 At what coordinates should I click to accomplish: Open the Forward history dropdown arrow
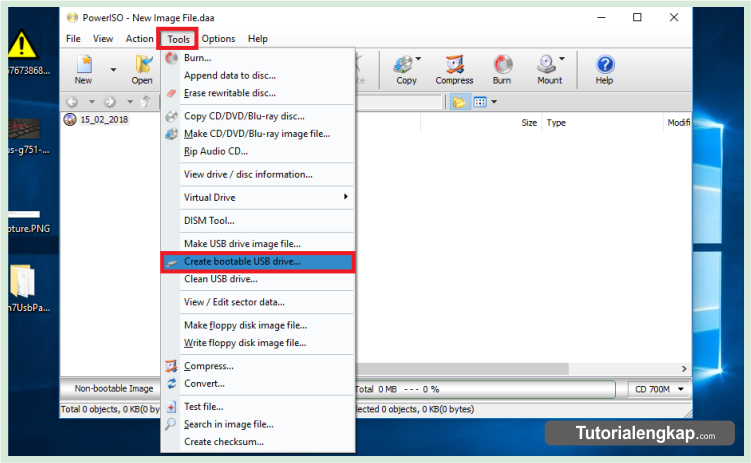click(x=130, y=102)
